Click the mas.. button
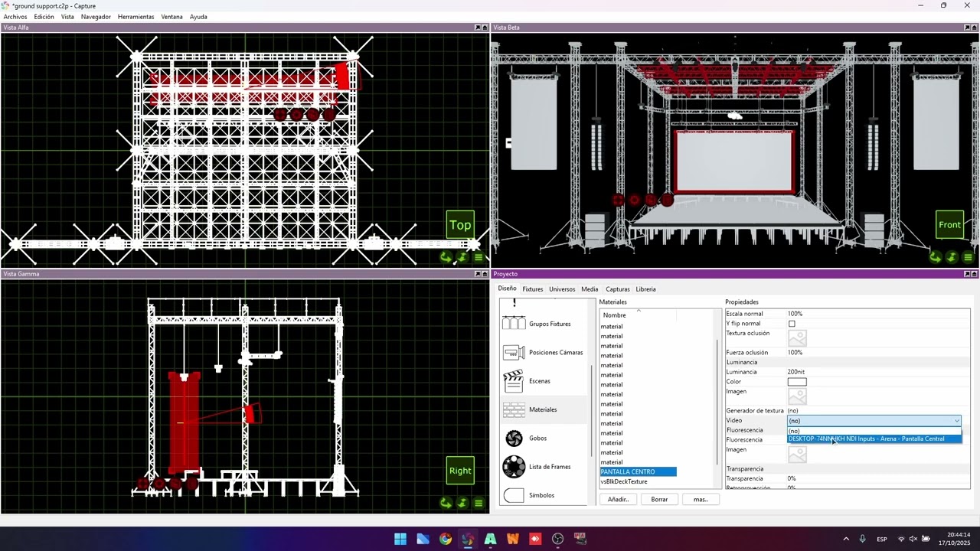The width and height of the screenshot is (980, 551). click(701, 499)
